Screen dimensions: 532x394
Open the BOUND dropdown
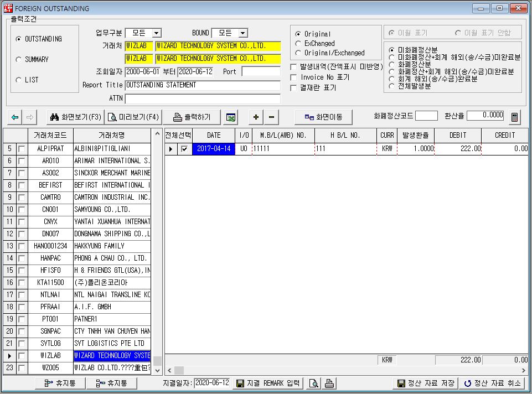[242, 33]
